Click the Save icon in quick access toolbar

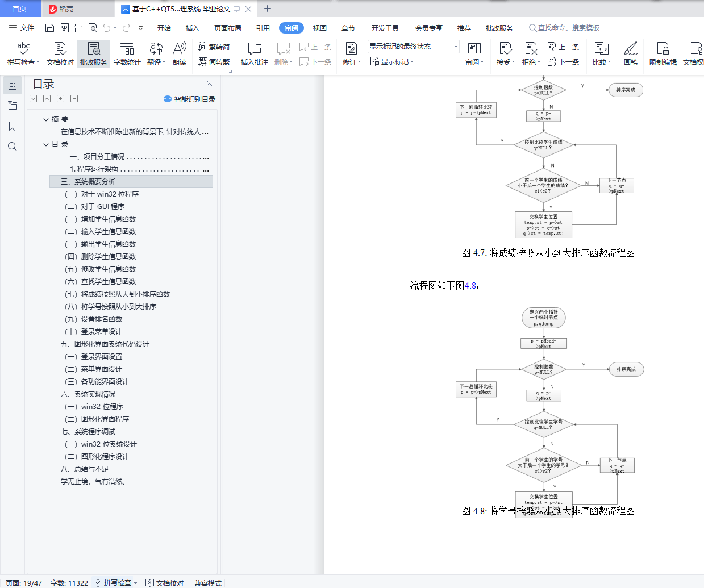coord(49,28)
